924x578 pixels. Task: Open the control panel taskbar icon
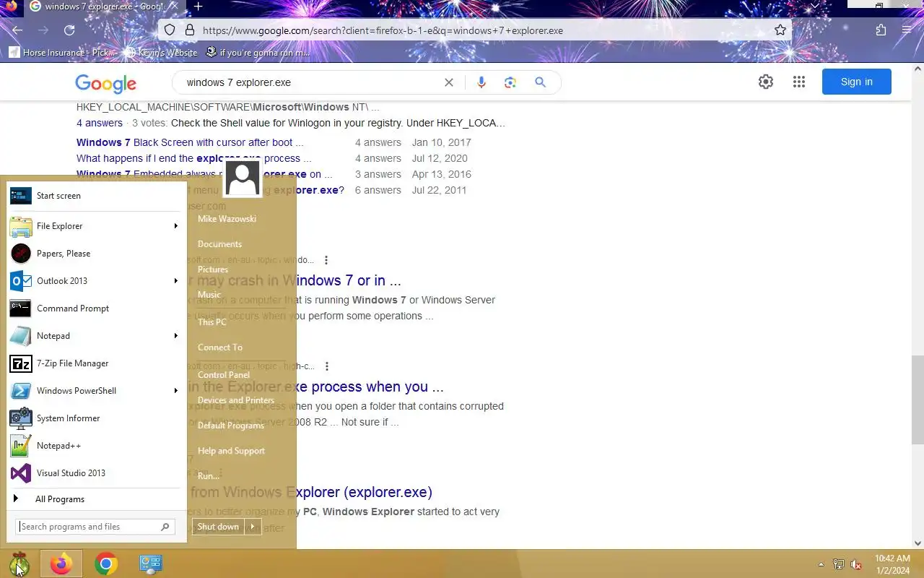point(151,564)
